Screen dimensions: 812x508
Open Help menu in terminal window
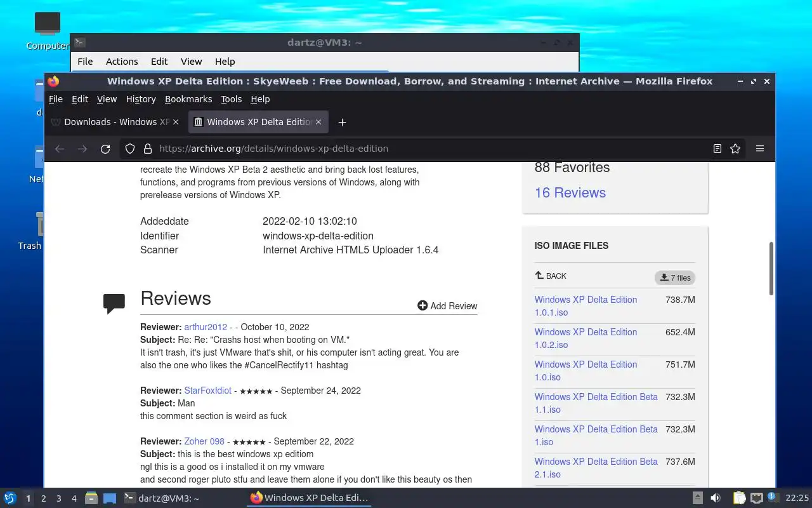click(x=225, y=62)
